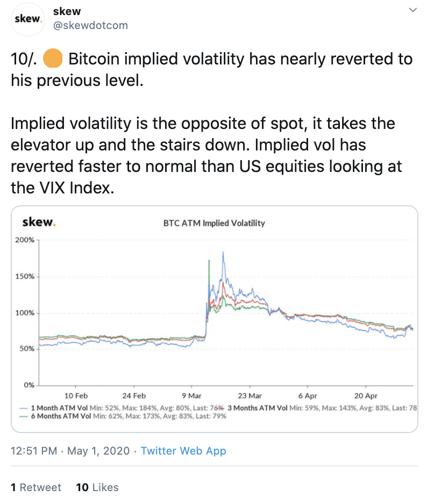Click the skew logo inside the chart
This screenshot has height=504, width=427.
point(39,222)
